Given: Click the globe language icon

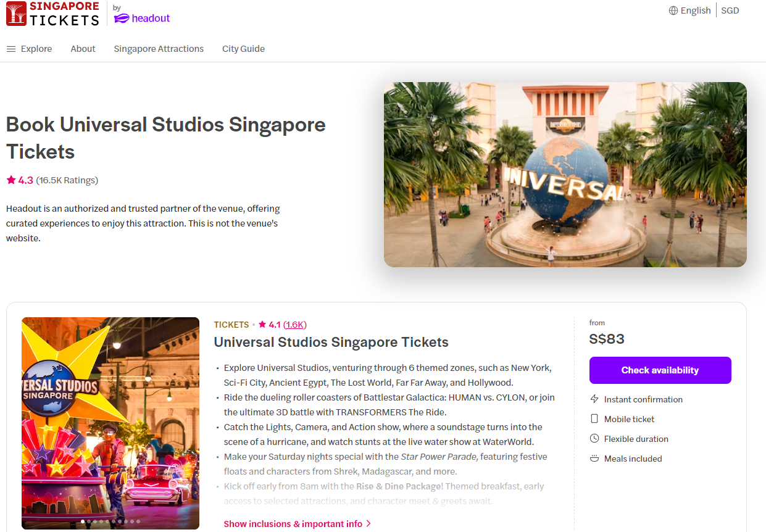Looking at the screenshot, I should 673,10.
